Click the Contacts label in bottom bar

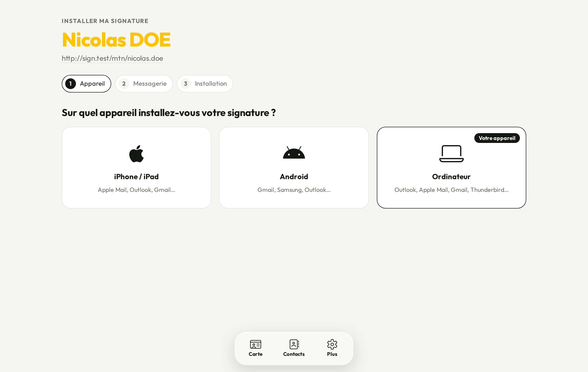coord(294,354)
